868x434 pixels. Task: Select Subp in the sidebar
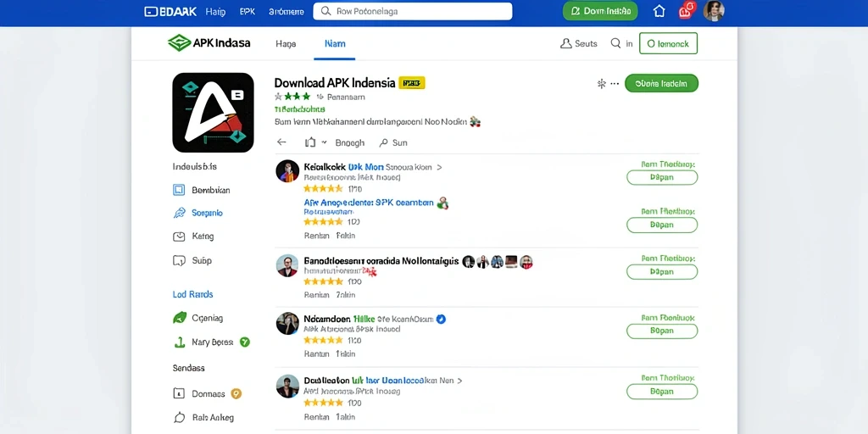(192, 260)
